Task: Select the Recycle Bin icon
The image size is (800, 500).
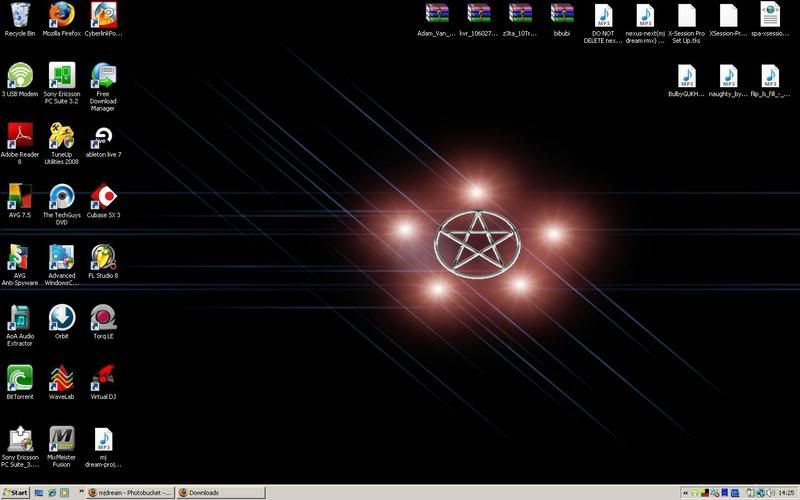Action: point(20,15)
